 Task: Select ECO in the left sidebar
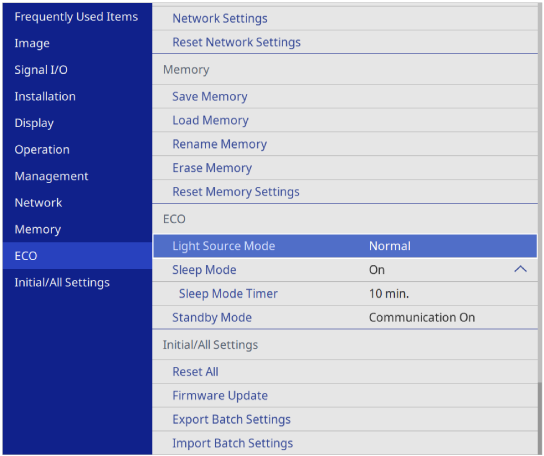[x=77, y=256]
